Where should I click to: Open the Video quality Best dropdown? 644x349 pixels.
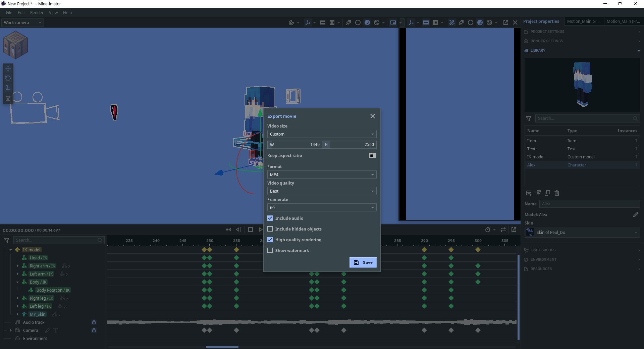tap(322, 191)
